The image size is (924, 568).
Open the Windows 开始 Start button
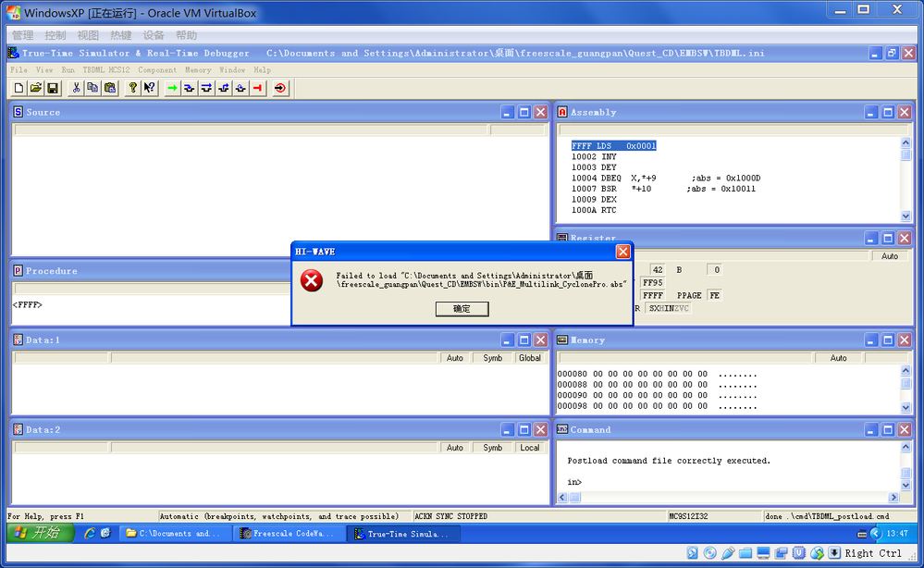coord(40,533)
